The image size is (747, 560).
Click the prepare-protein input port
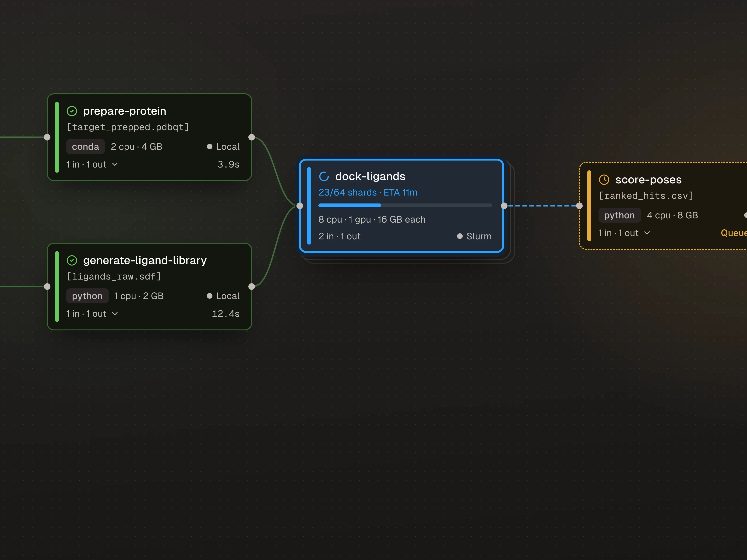47,137
